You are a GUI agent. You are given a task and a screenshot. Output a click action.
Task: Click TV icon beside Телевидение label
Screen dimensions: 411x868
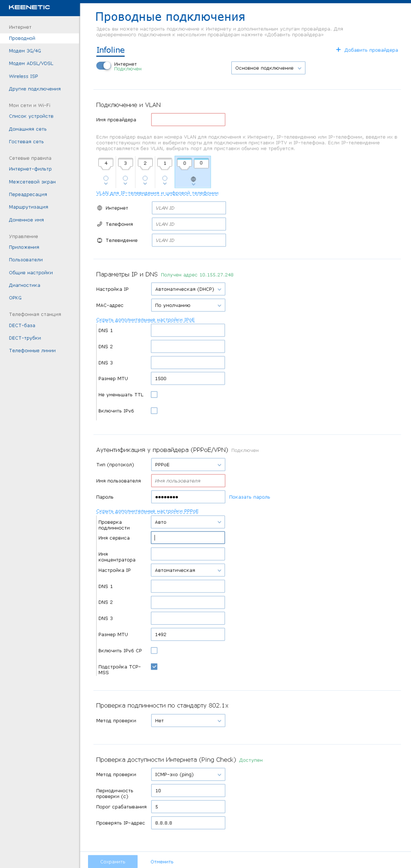point(100,240)
